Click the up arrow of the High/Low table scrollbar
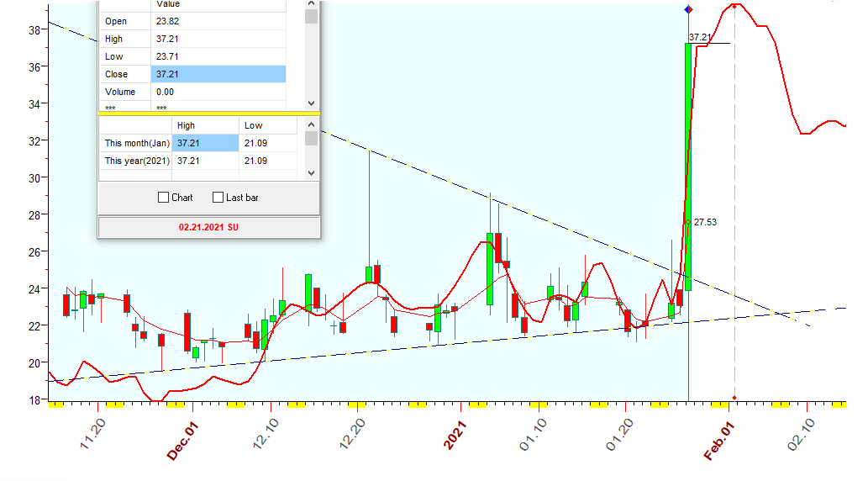 pyautogui.click(x=311, y=124)
